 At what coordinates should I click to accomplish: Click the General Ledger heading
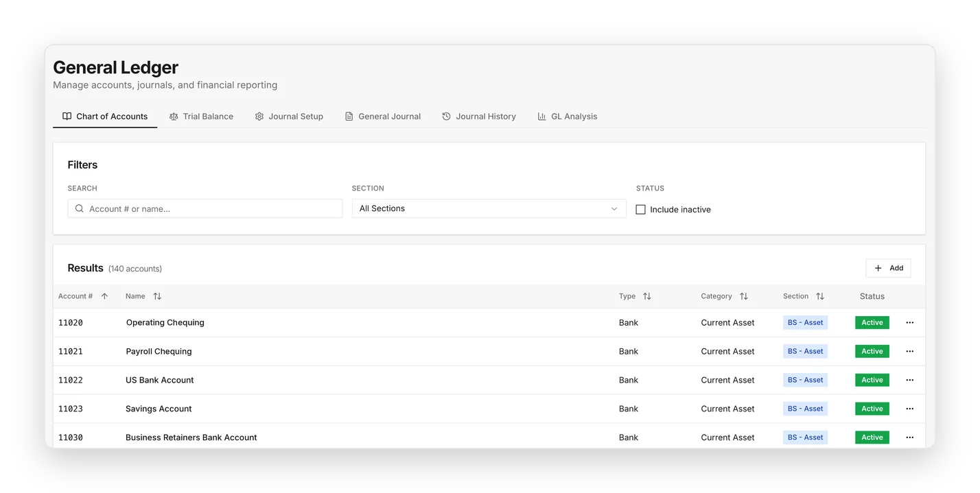(x=115, y=67)
